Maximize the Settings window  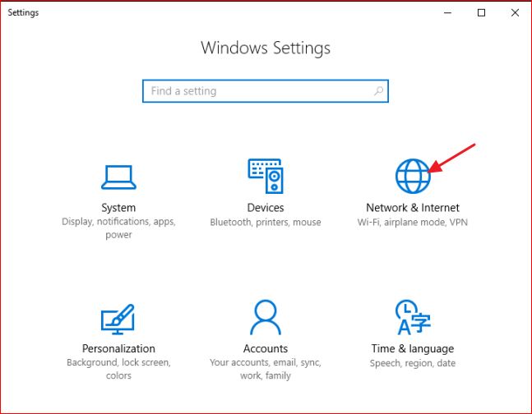[x=481, y=13]
